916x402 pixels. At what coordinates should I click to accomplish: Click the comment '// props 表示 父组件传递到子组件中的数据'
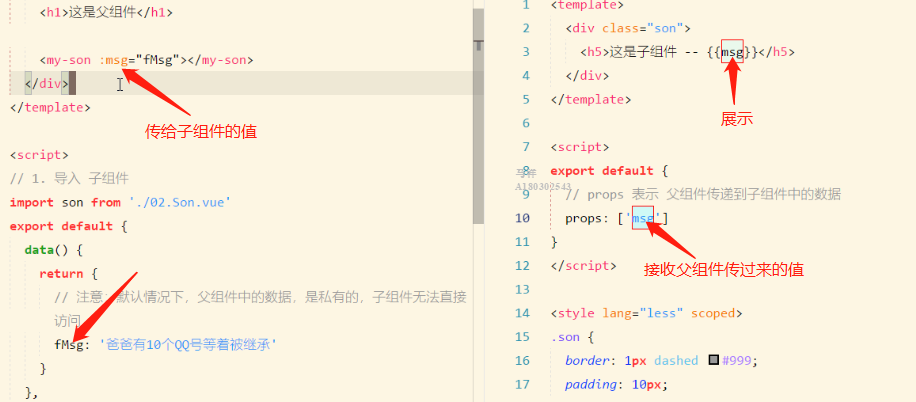click(703, 195)
